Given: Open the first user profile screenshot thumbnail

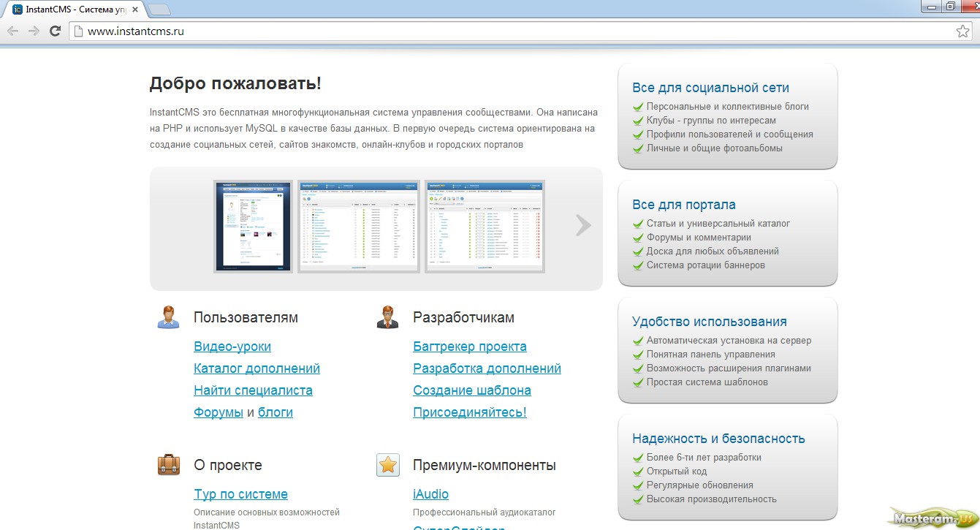Looking at the screenshot, I should 253,227.
